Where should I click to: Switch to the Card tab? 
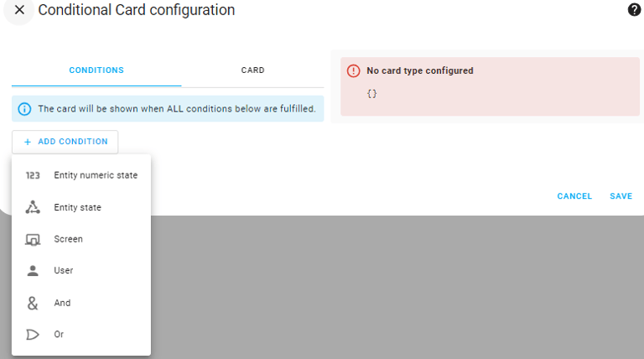point(252,70)
